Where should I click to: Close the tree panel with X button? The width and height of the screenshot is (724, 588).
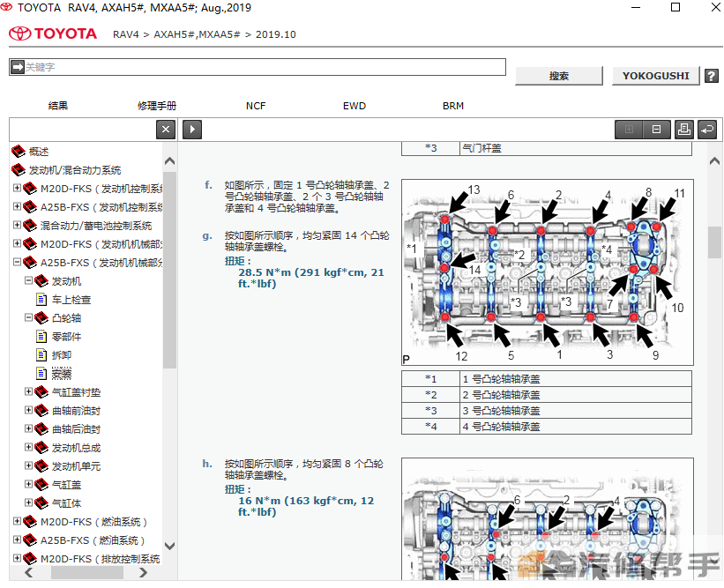(166, 130)
